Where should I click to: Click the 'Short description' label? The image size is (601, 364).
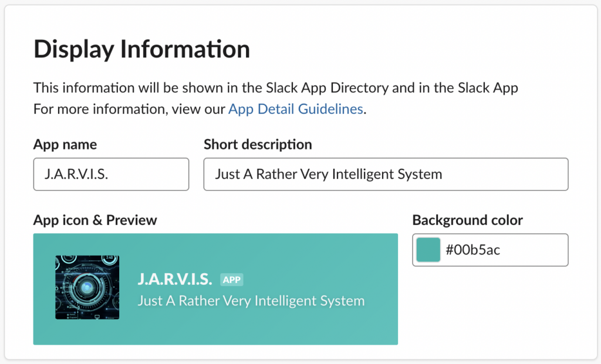(258, 144)
